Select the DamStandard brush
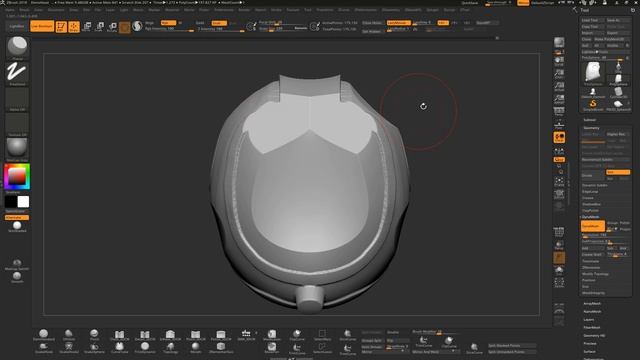This screenshot has height=360, width=640. 44,335
